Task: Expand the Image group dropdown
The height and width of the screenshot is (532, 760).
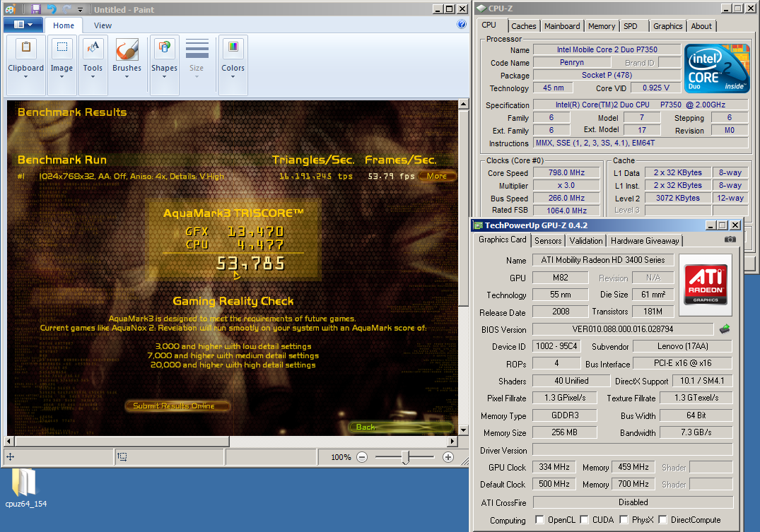Action: click(62, 76)
